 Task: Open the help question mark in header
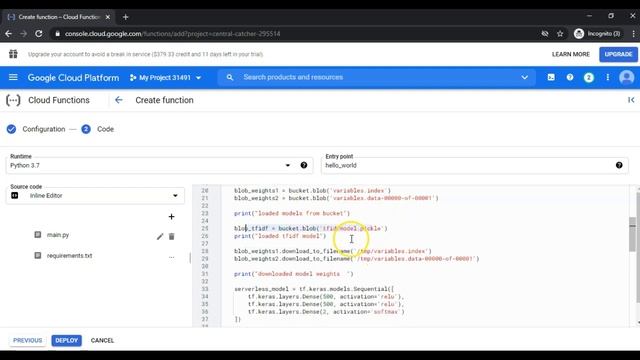pos(570,77)
